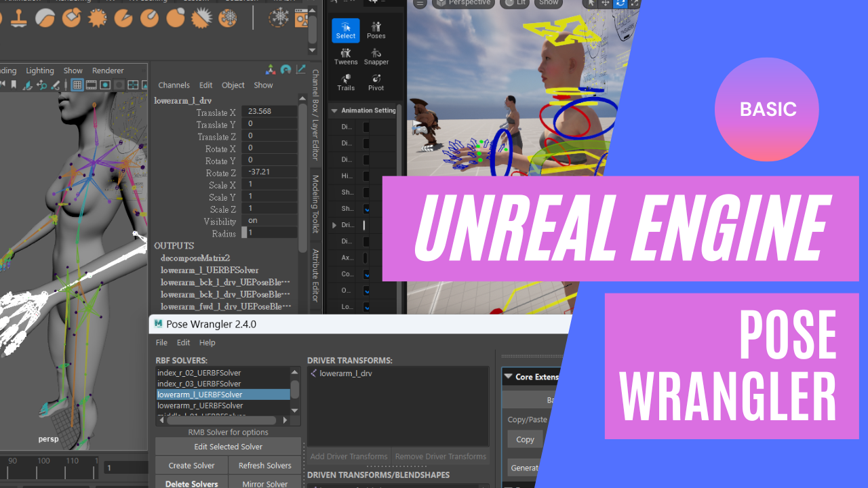The height and width of the screenshot is (488, 868).
Task: Click the diagonal arrow icon above Channel Box
Action: tap(300, 69)
